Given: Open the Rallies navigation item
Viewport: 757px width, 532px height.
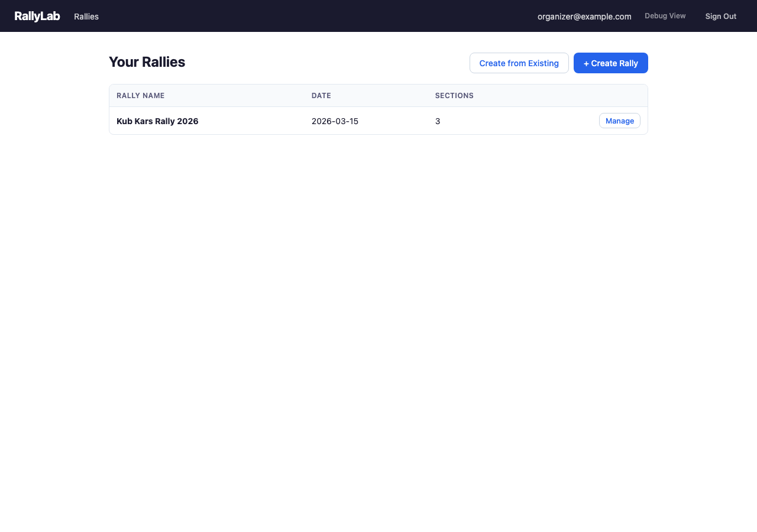Looking at the screenshot, I should (86, 17).
